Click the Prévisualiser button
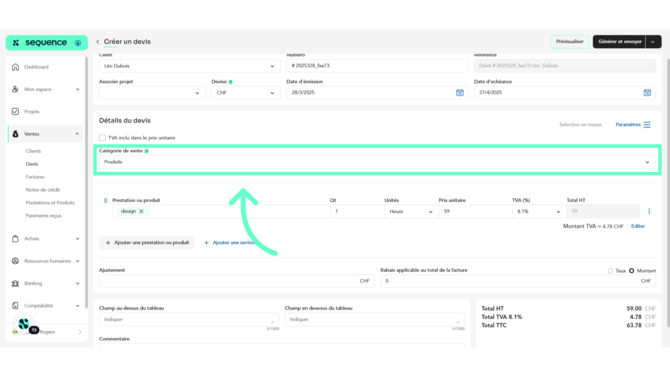670x377 pixels. pos(570,41)
